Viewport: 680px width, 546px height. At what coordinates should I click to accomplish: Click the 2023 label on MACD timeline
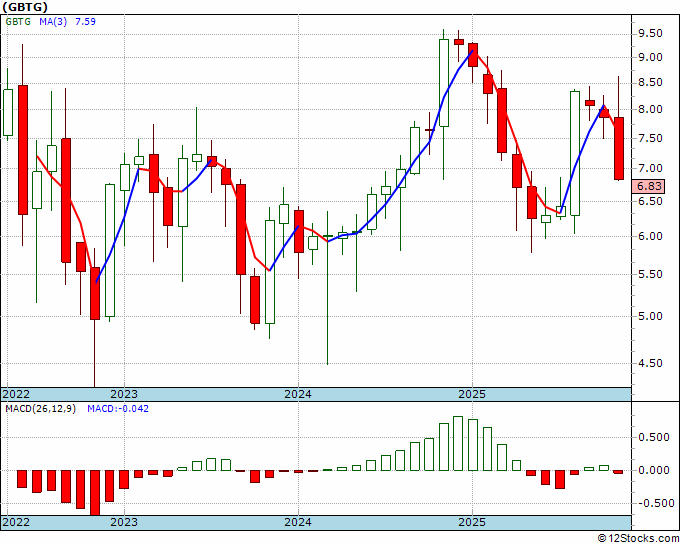click(124, 522)
